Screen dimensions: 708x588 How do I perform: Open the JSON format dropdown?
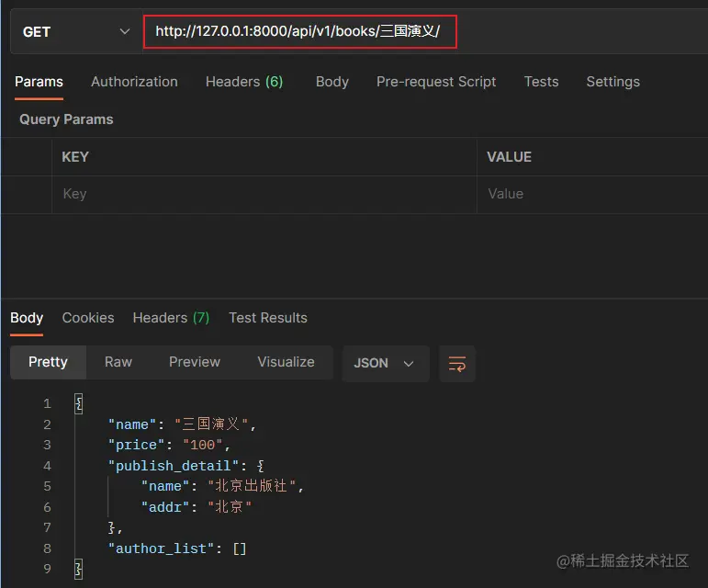385,363
